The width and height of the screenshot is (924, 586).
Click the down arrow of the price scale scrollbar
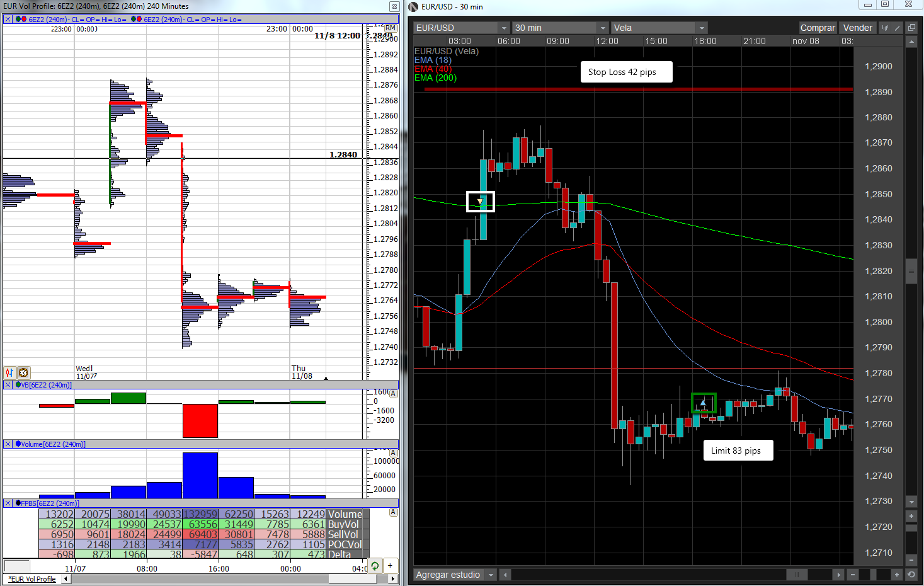pos(911,502)
